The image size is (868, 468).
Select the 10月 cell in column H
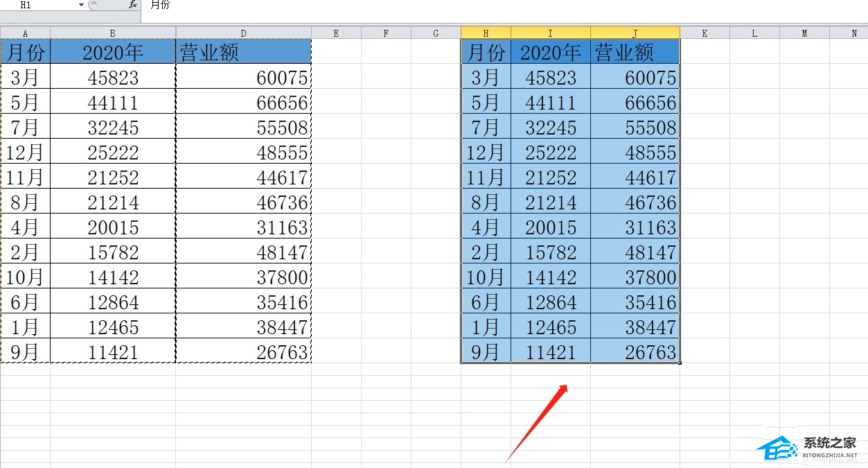486,276
